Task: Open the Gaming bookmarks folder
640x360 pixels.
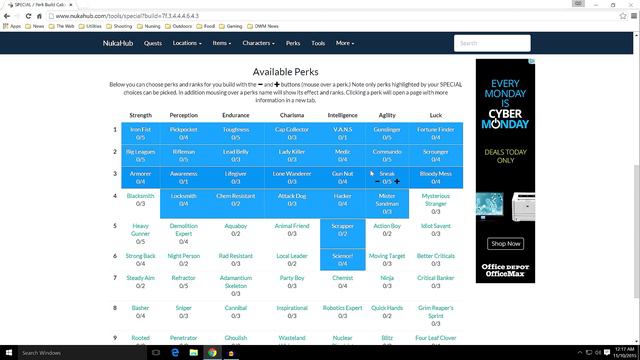Action: tap(231, 26)
